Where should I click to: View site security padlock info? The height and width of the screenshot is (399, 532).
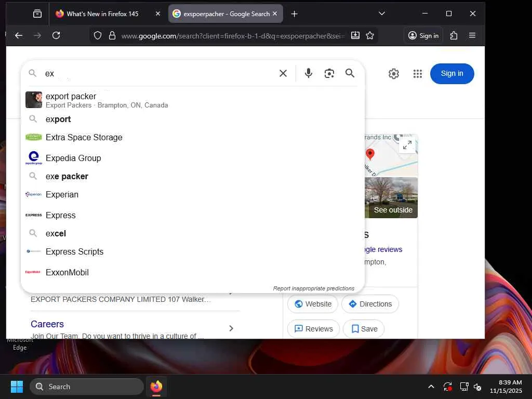point(112,35)
